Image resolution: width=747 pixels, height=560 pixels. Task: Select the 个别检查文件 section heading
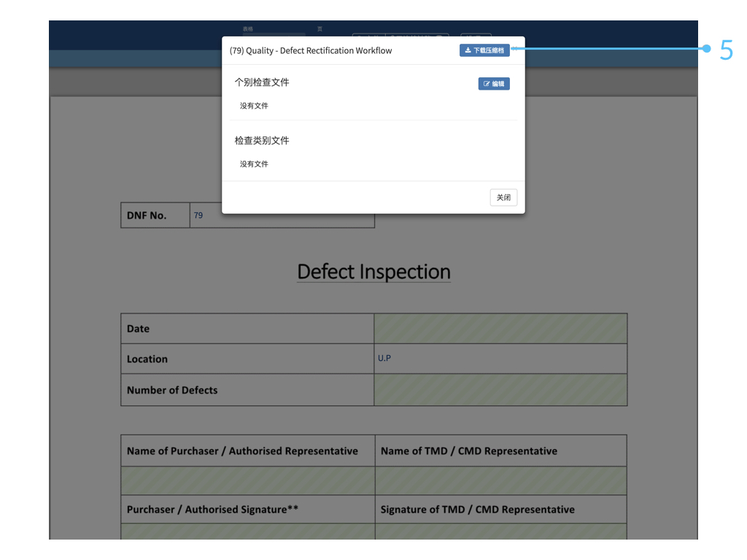(262, 82)
